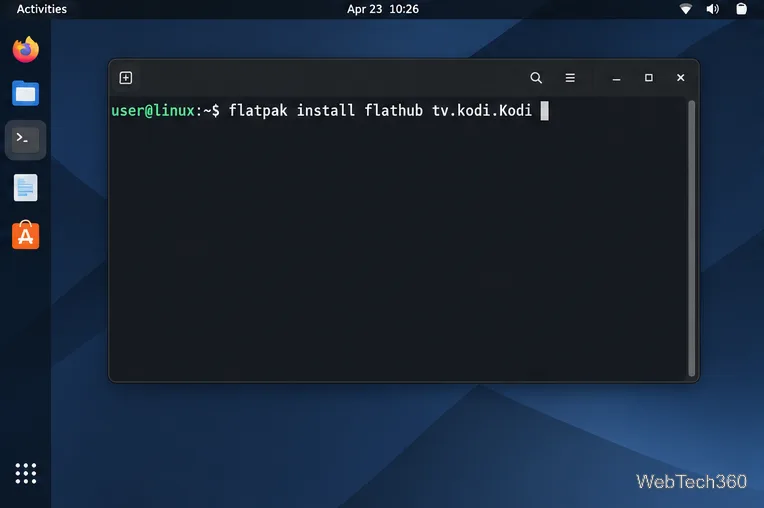Launch Firefox from the dock

click(26, 50)
